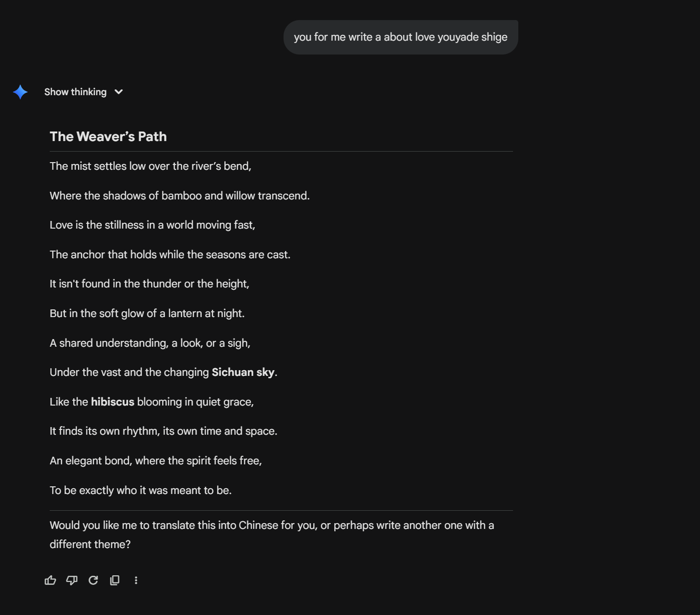Click the bold Sichuan sky text
700x615 pixels.
(243, 372)
